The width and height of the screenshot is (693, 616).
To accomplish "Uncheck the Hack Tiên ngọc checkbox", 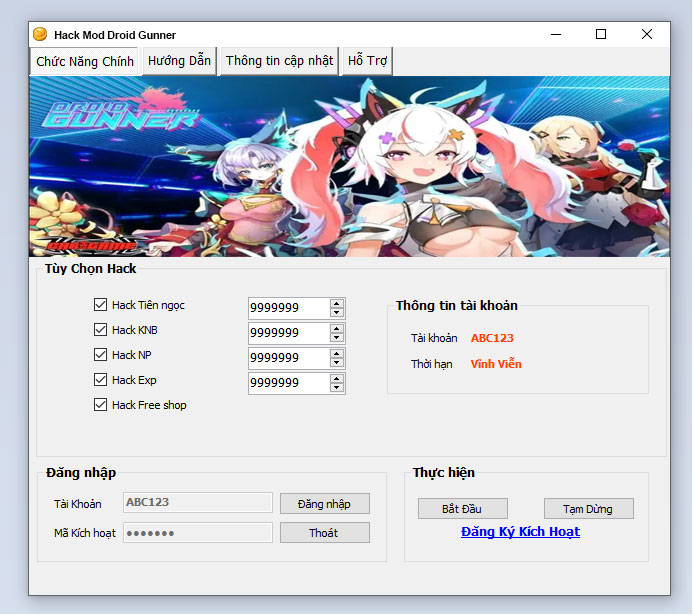I will 100,304.
